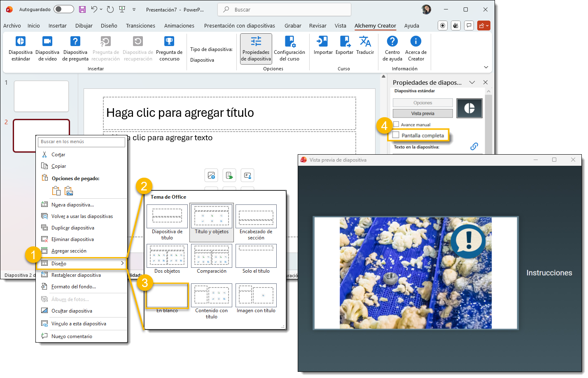This screenshot has height=378, width=588.
Task: Enable the Avance manual checkbox
Action: [396, 124]
